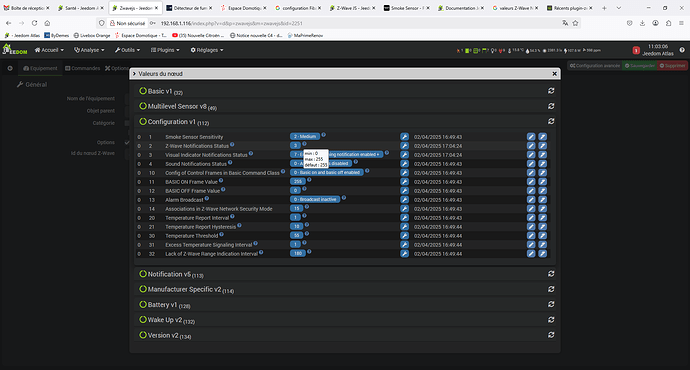Image resolution: width=690 pixels, height=370 pixels.
Task: Click rightmost edit icon in BASIC OFF Frame Value row
Action: (x=543, y=191)
